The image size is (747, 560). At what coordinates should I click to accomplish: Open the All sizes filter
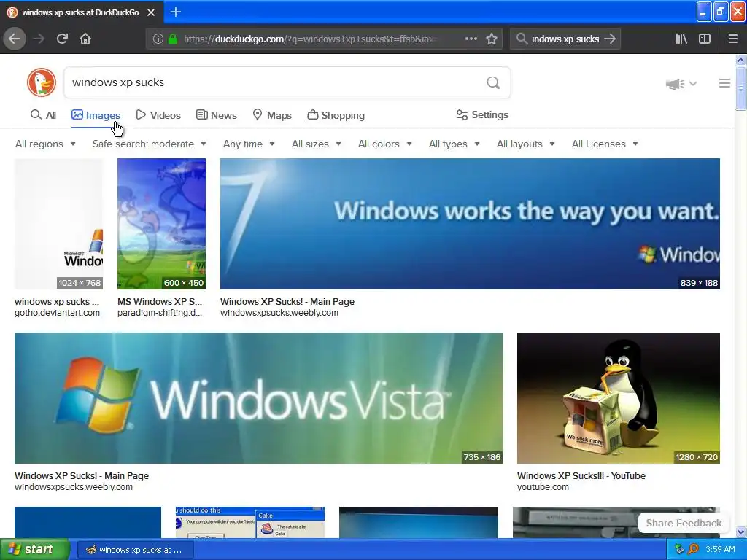[317, 144]
